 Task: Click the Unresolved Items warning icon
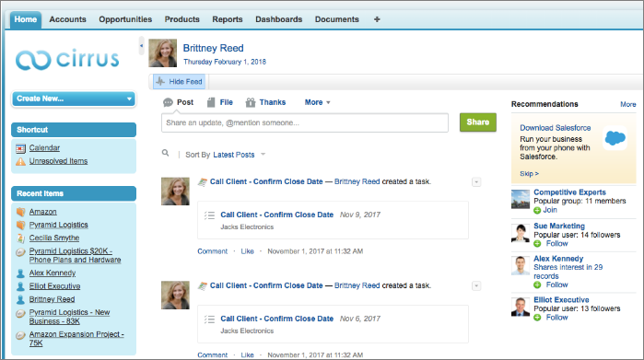click(20, 161)
